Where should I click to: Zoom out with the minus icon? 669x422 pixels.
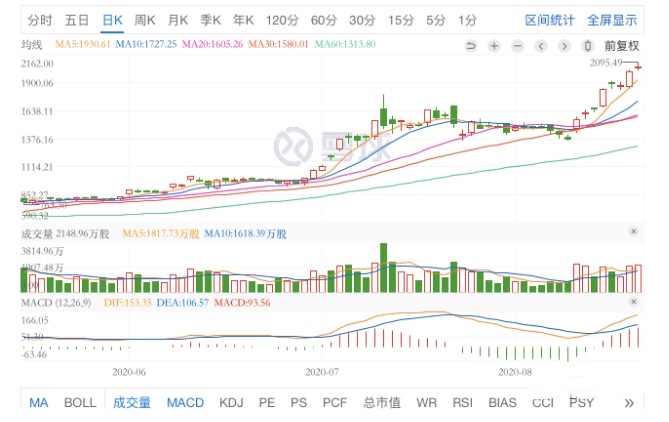[x=518, y=46]
